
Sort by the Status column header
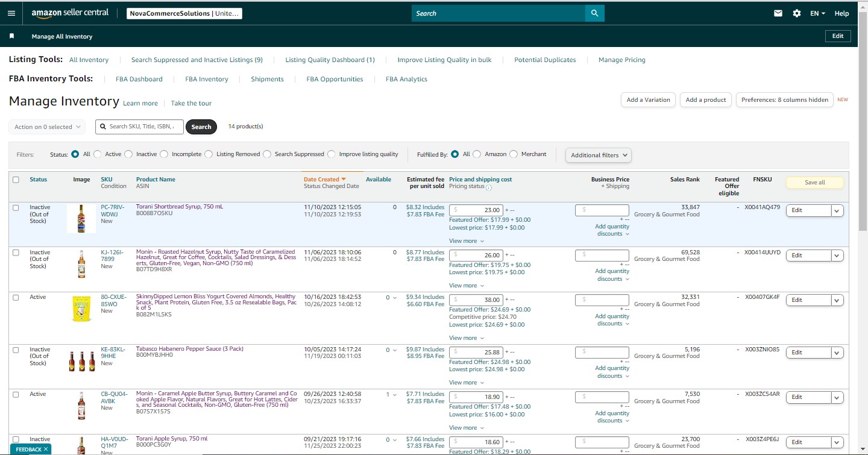click(x=39, y=179)
